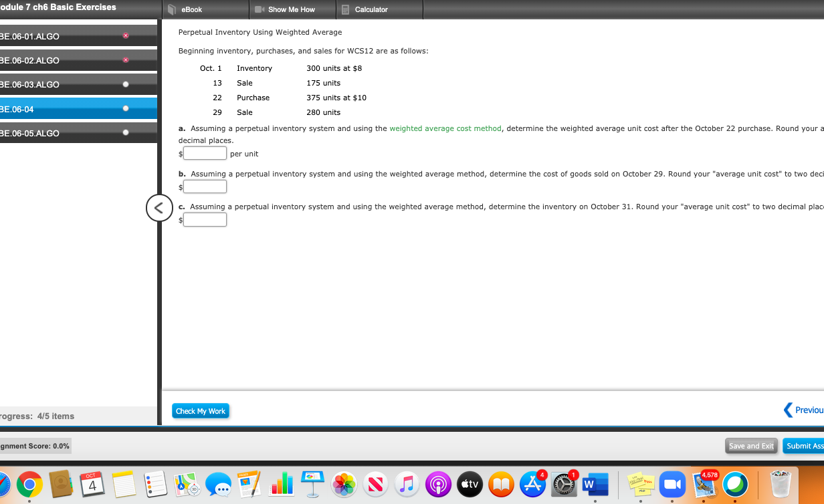This screenshot has width=824, height=504.
Task: Open the App Store from the Dock
Action: [532, 484]
